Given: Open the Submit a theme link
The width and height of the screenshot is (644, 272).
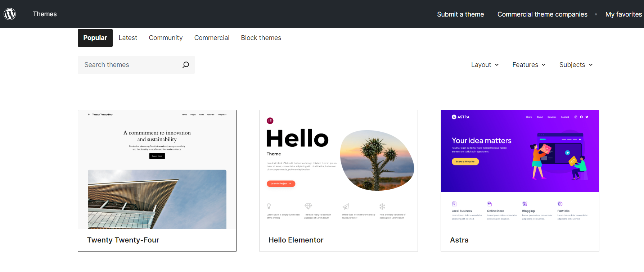Looking at the screenshot, I should pos(460,14).
